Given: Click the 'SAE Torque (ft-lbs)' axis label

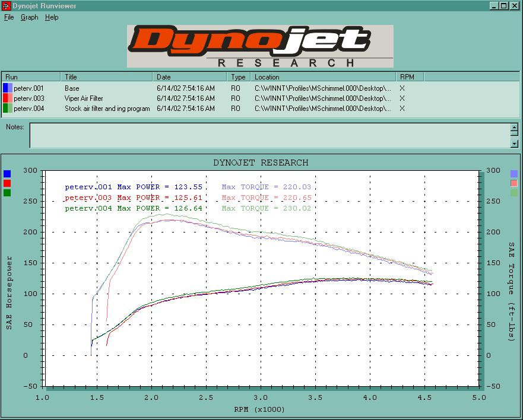Looking at the screenshot, I should pos(511,292).
